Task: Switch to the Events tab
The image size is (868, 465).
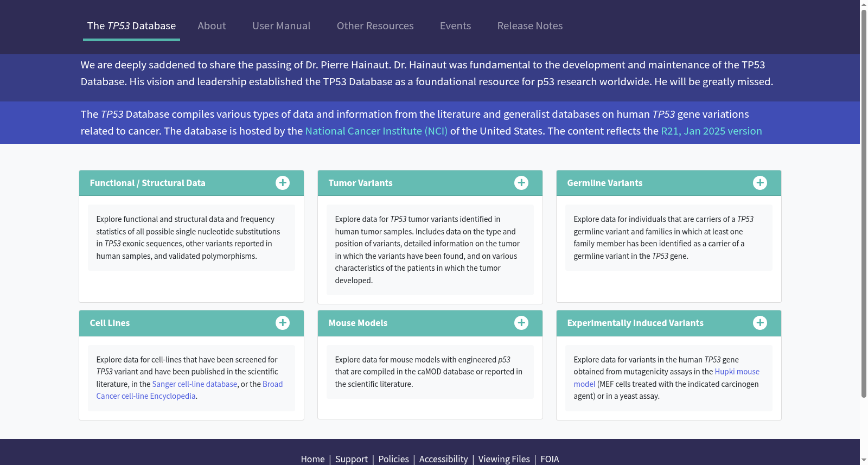Action: tap(455, 26)
